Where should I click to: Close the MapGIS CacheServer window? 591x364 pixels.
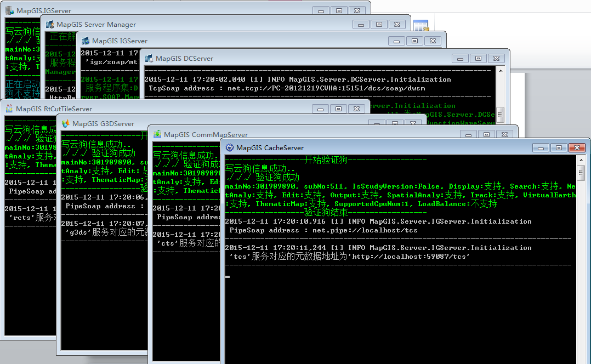[x=577, y=147]
